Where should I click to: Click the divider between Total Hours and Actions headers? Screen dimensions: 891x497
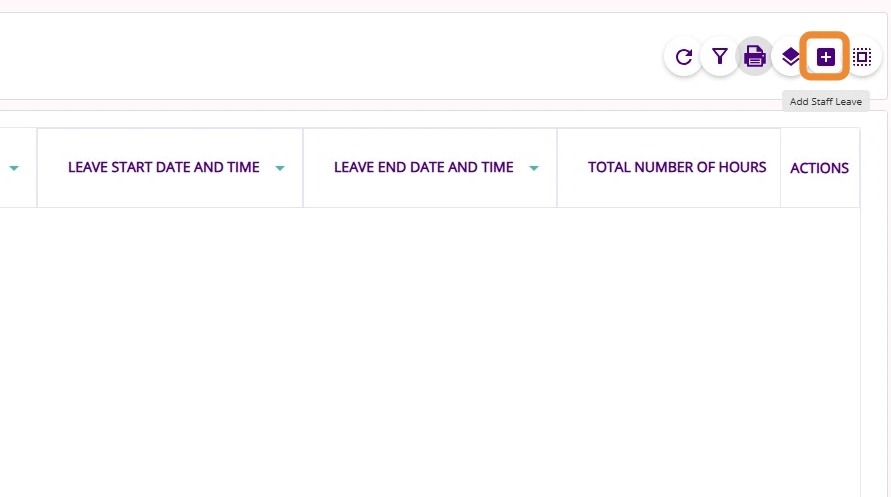[x=781, y=168]
